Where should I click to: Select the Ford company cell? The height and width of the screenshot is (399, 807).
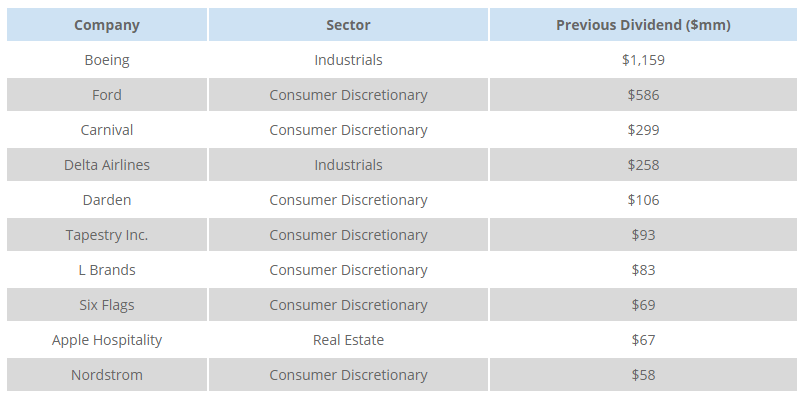click(x=107, y=95)
